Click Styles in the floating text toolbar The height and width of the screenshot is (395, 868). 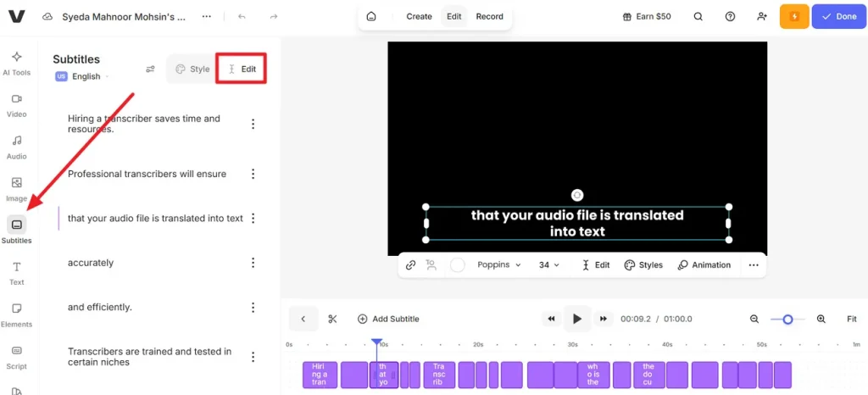pos(643,265)
